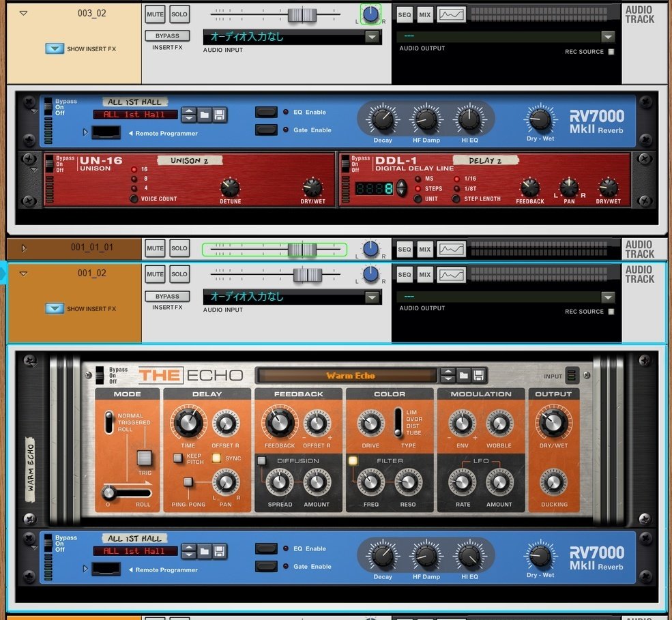The width and height of the screenshot is (672, 620).
Task: Adjust the DDL-1 delay steps spinner
Action: coord(401,188)
